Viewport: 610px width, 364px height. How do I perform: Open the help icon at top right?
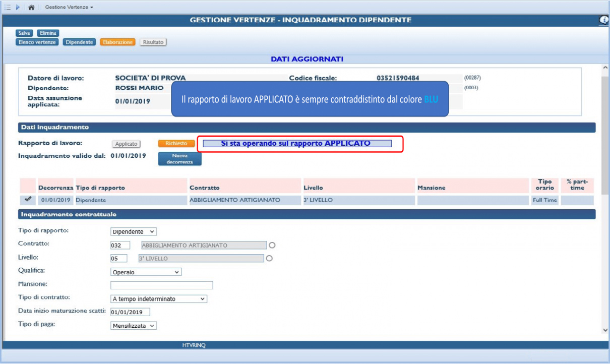[604, 20]
